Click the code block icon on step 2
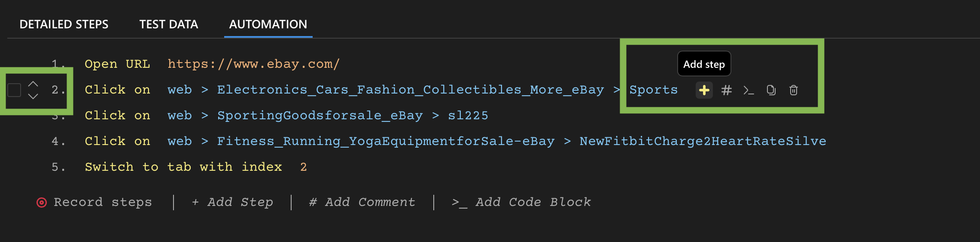Screen dimensions: 980x242 point(749,90)
